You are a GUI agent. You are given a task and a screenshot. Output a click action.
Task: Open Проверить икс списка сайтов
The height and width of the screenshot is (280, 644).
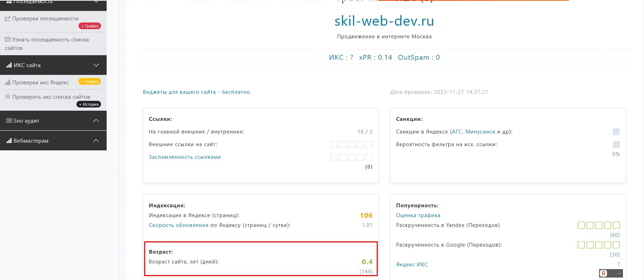[51, 97]
